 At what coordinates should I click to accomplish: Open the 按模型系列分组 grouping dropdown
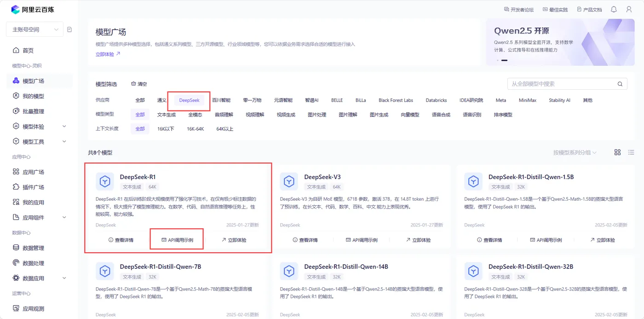[575, 152]
